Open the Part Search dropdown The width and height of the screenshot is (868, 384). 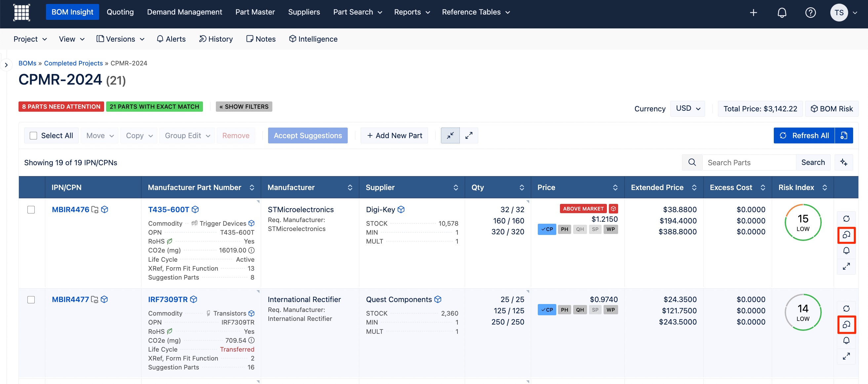358,12
